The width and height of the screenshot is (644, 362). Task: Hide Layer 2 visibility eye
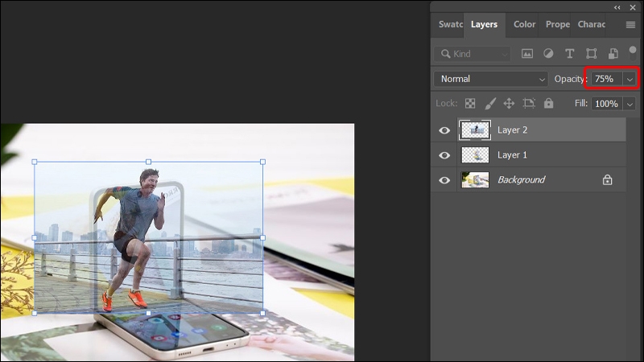coord(444,130)
